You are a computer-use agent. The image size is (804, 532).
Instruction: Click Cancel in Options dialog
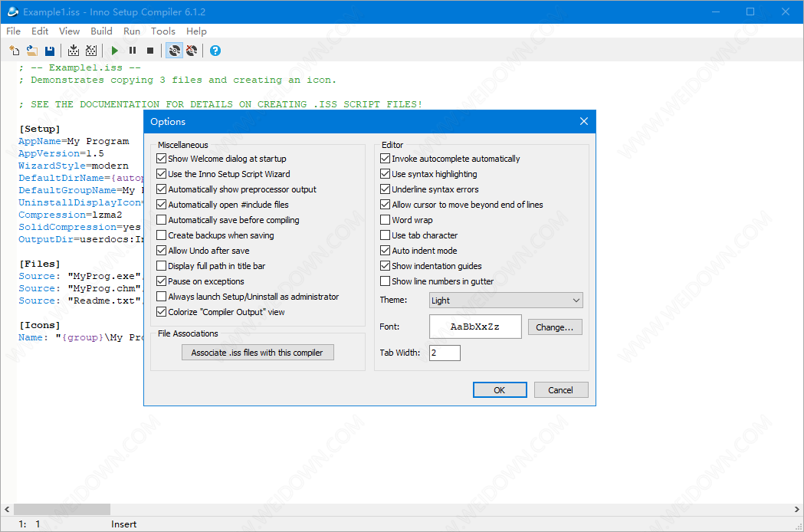(560, 390)
